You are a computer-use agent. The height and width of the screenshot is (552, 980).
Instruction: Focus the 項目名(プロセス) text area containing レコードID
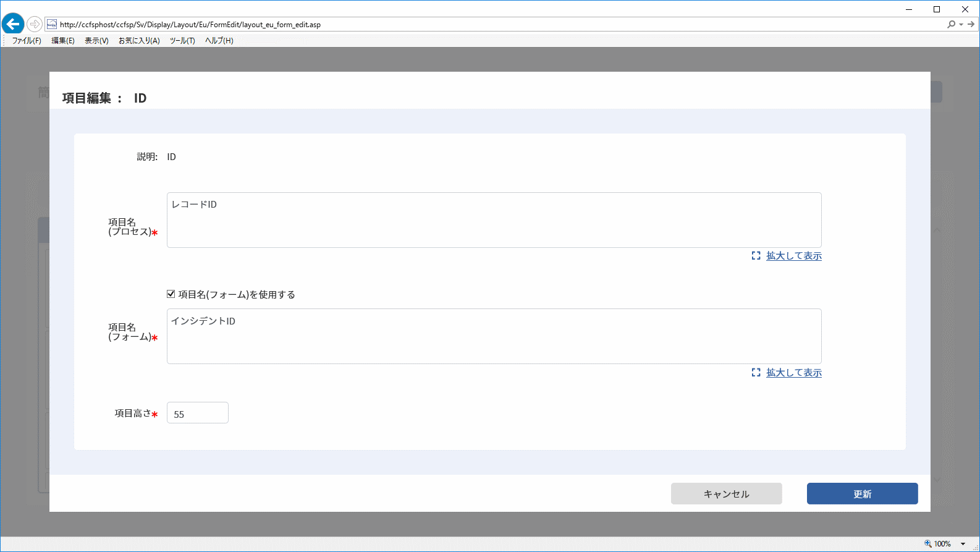[494, 220]
